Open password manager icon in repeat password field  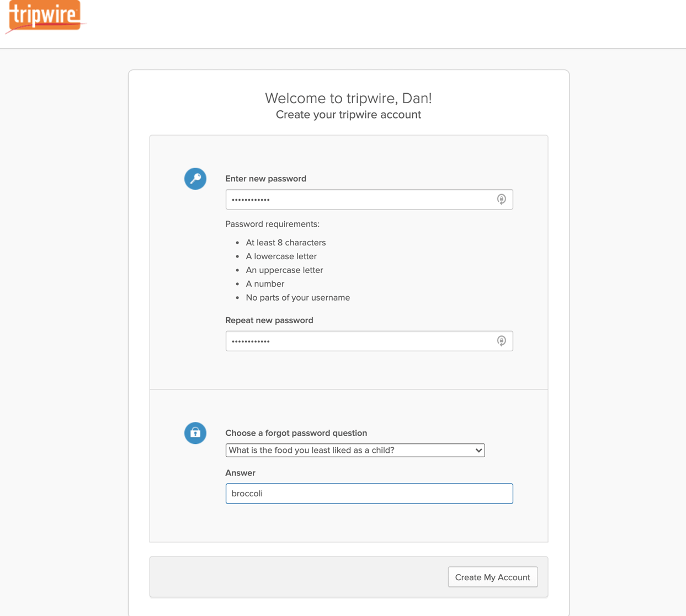[x=501, y=341]
